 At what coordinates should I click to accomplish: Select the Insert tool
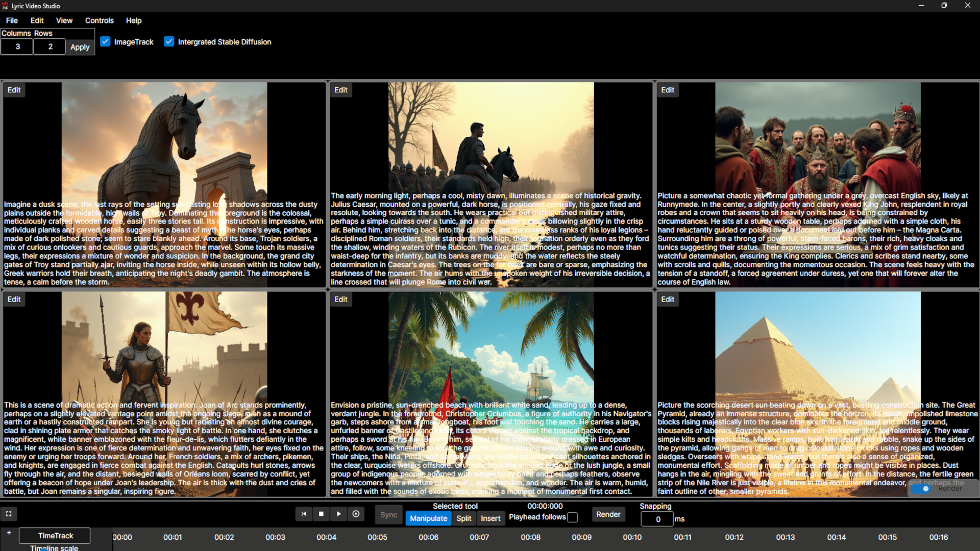click(490, 518)
